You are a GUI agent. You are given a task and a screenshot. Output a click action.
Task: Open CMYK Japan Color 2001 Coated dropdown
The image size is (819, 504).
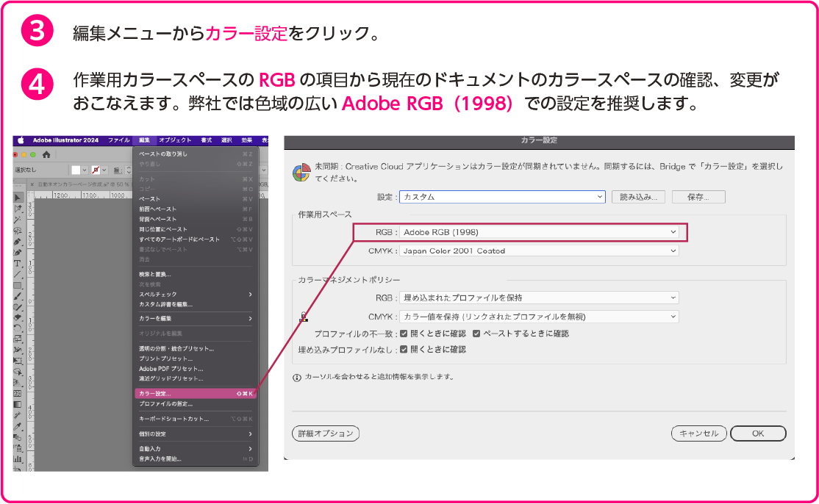(539, 251)
